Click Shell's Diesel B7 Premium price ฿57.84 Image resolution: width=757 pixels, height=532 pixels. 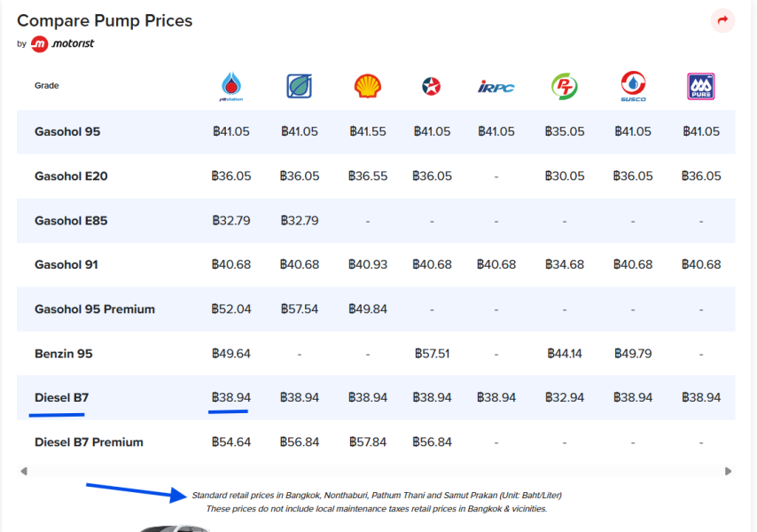coord(368,442)
